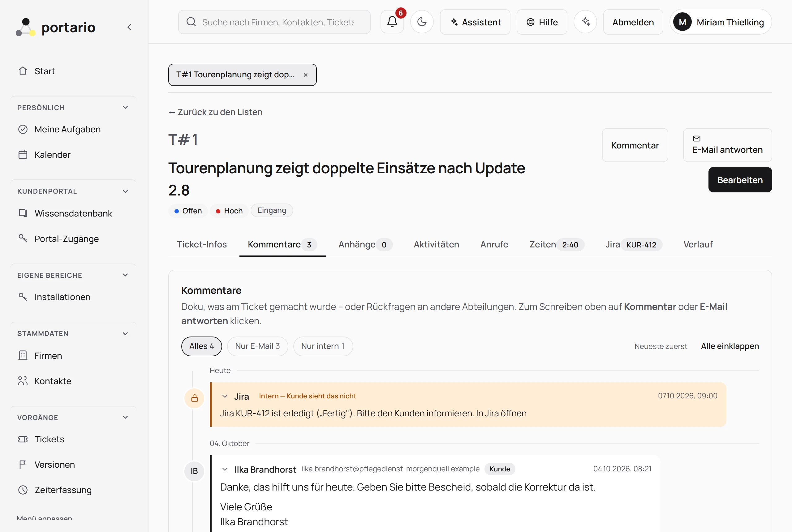Click the IB avatar of Ilka Brandhorst
Screen dimensions: 792x532
tap(194, 471)
